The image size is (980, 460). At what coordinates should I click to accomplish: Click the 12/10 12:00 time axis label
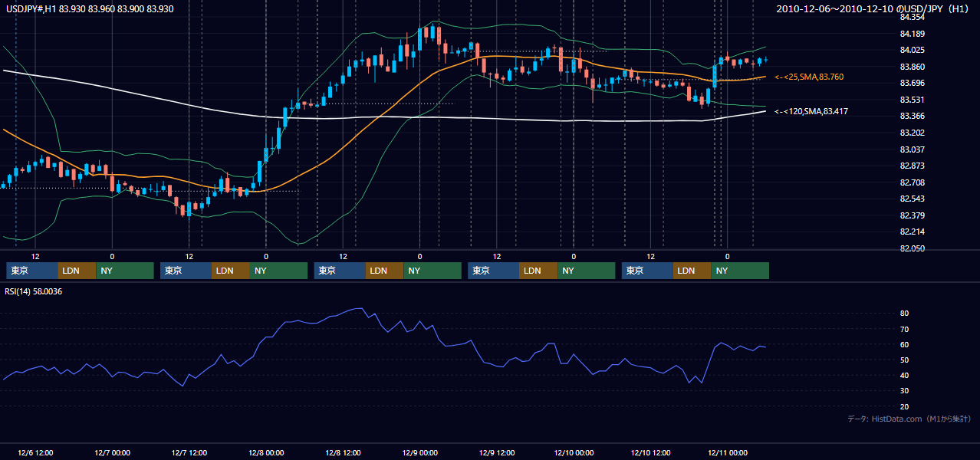(650, 452)
